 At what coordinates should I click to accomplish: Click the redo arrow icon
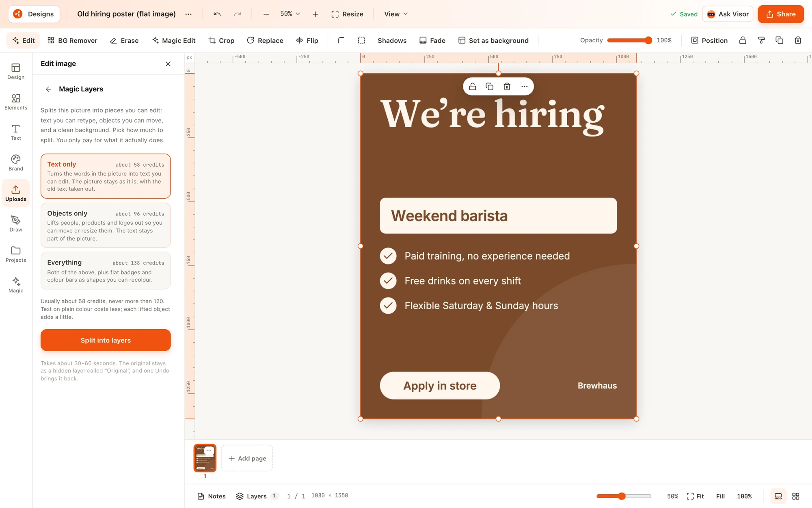[x=238, y=14]
